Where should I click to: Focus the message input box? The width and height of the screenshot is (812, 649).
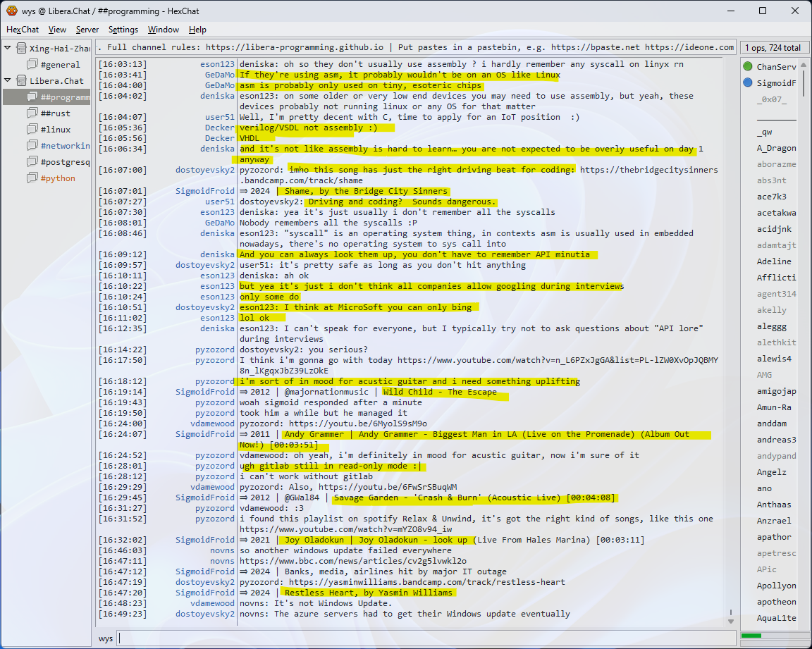(423, 638)
